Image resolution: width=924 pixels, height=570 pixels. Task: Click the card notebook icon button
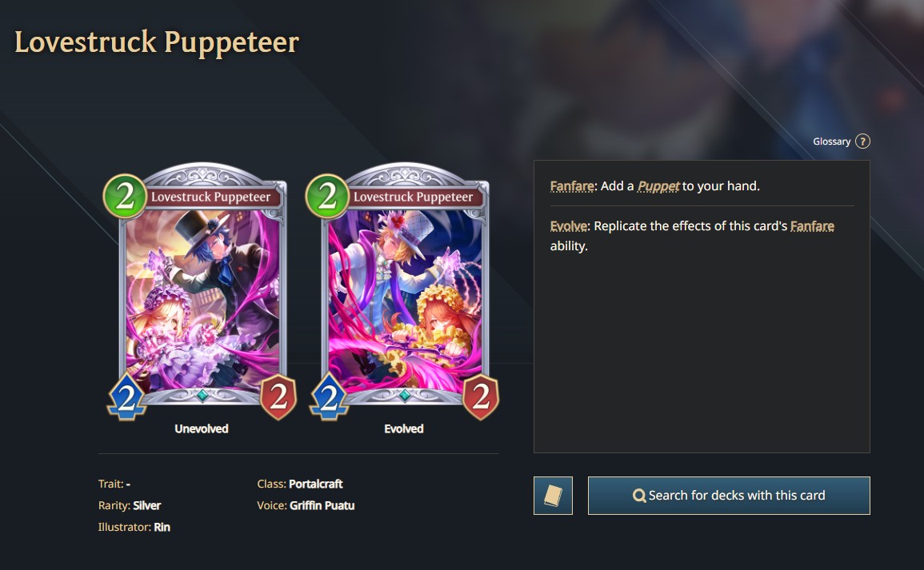click(553, 495)
